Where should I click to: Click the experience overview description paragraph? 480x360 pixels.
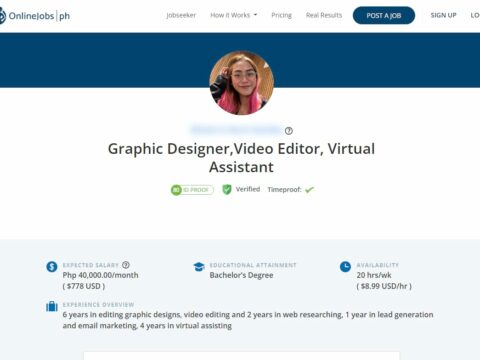pos(248,320)
